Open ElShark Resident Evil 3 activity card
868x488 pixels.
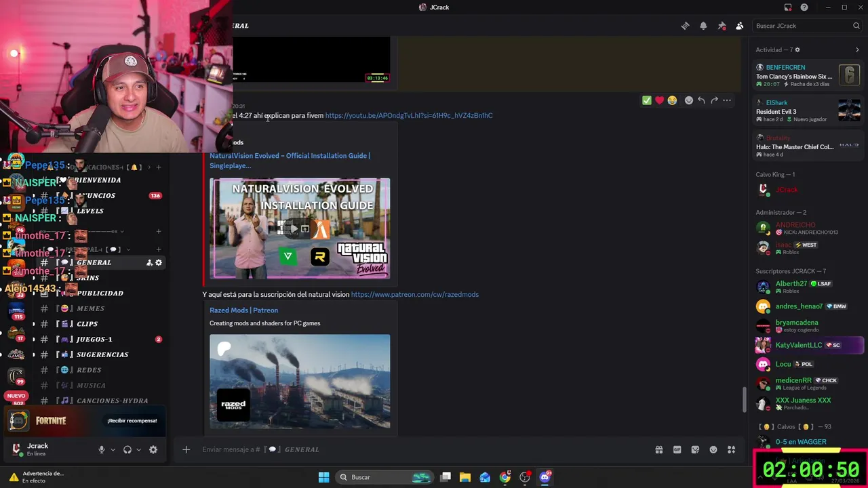[x=808, y=110]
